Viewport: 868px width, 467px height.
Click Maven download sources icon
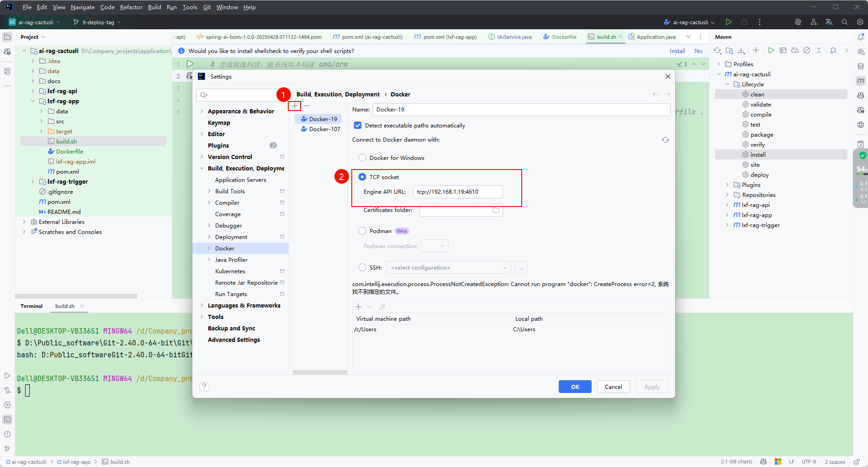pos(741,51)
